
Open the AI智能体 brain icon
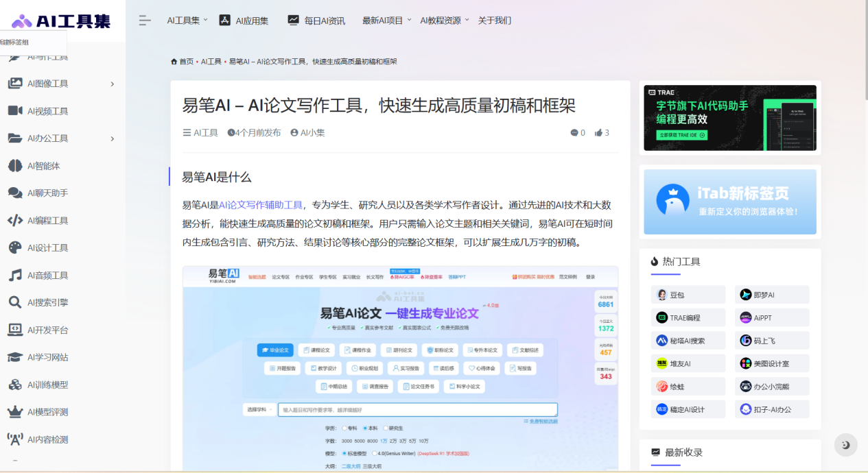click(x=15, y=166)
